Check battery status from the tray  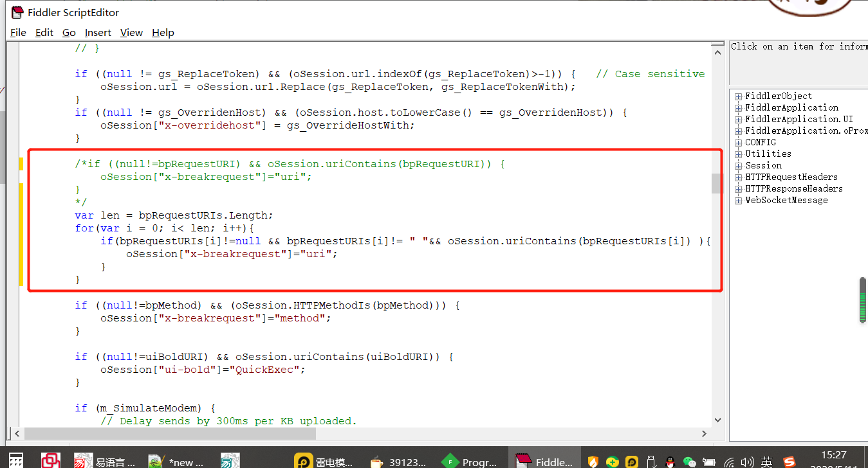[x=709, y=462]
